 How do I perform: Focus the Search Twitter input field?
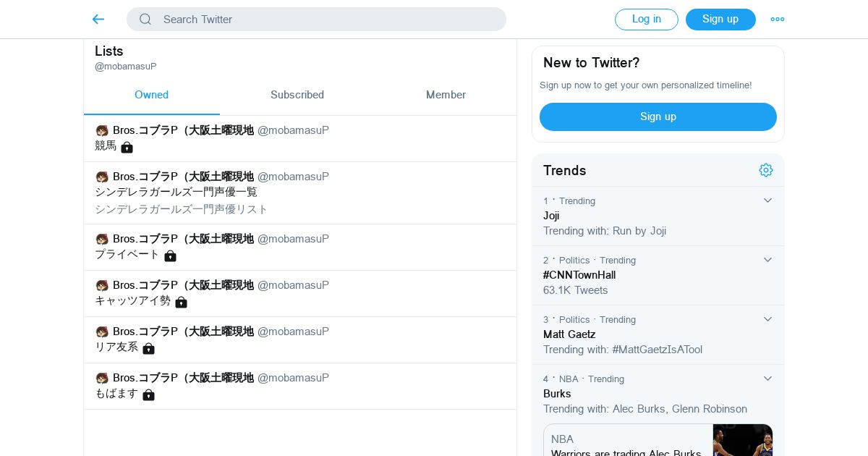pos(325,20)
